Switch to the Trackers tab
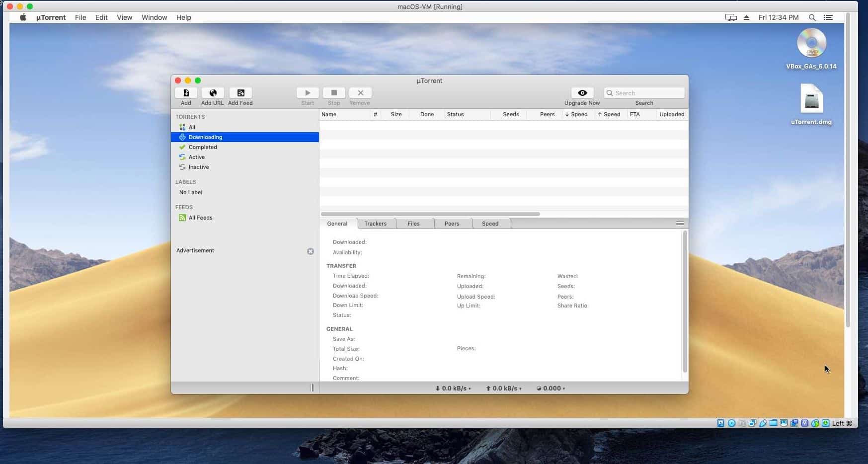The width and height of the screenshot is (868, 464). (x=376, y=224)
